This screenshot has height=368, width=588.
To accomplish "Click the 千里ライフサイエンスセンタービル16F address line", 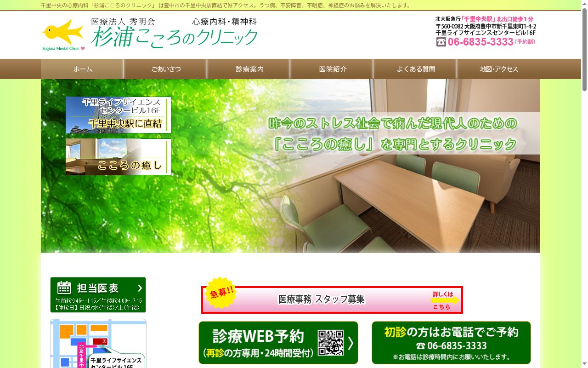I will coord(486,33).
